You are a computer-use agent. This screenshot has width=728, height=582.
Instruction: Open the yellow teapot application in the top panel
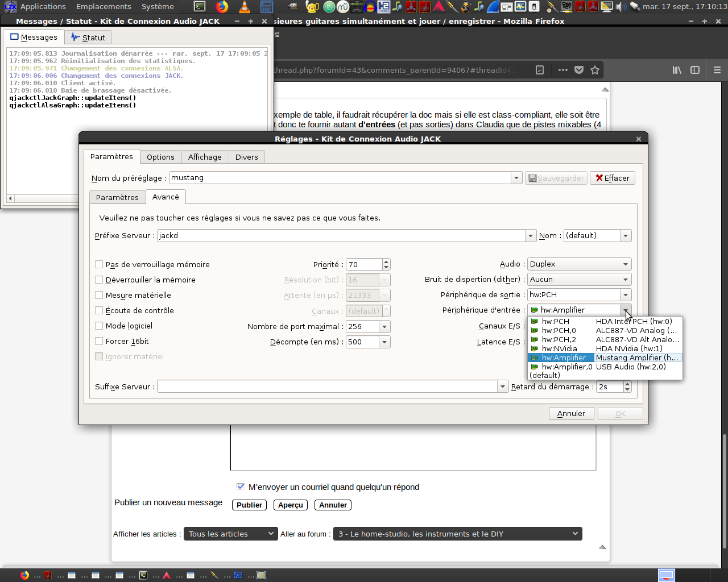click(x=312, y=7)
